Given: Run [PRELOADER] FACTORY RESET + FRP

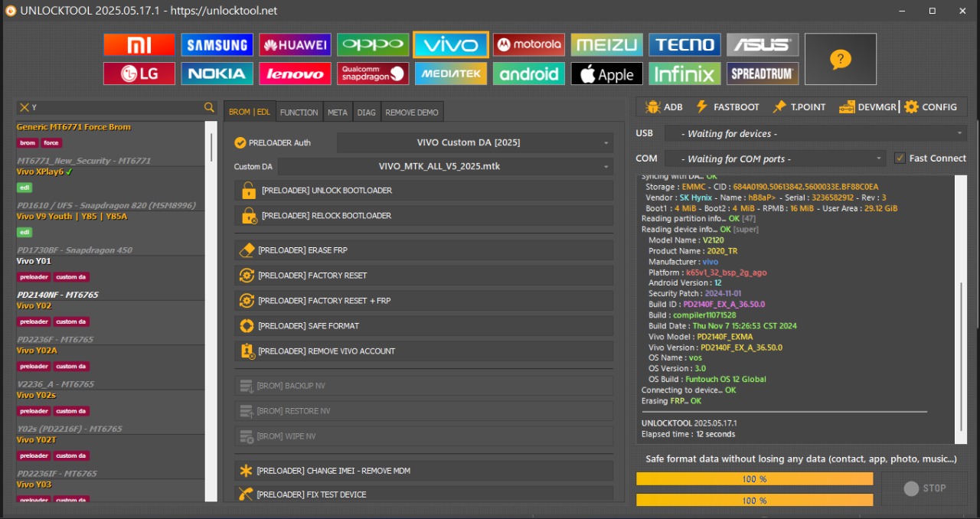Looking at the screenshot, I should [x=424, y=301].
